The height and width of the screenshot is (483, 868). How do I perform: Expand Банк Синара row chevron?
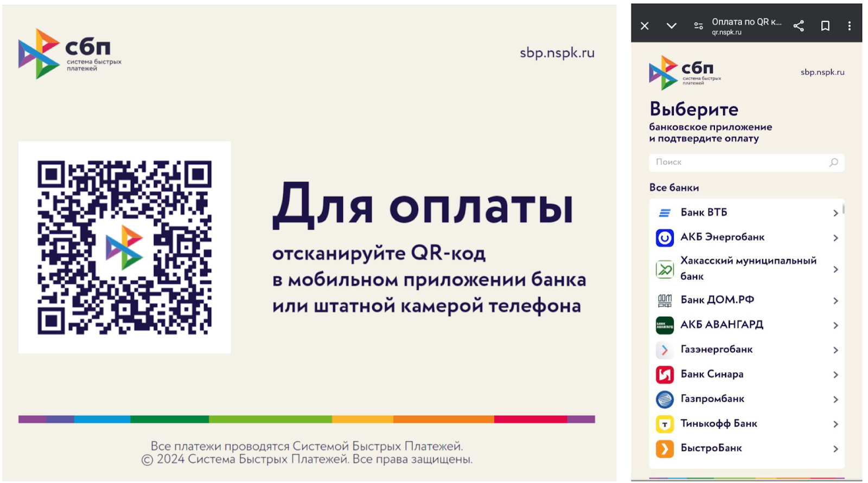(835, 375)
